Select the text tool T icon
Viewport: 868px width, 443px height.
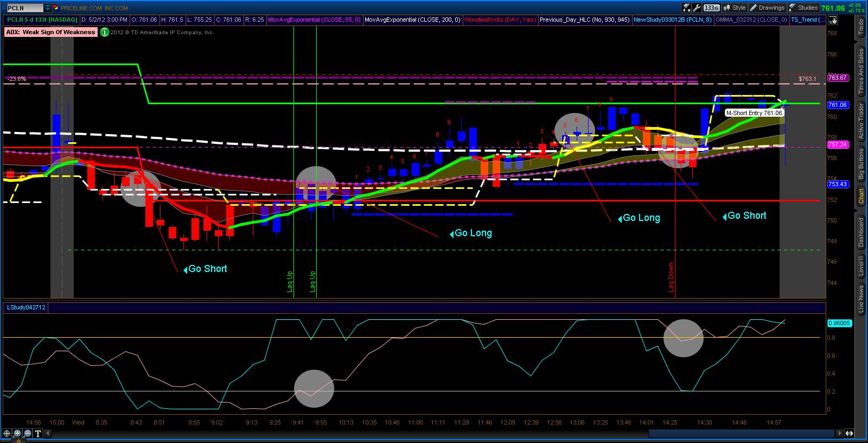38,433
